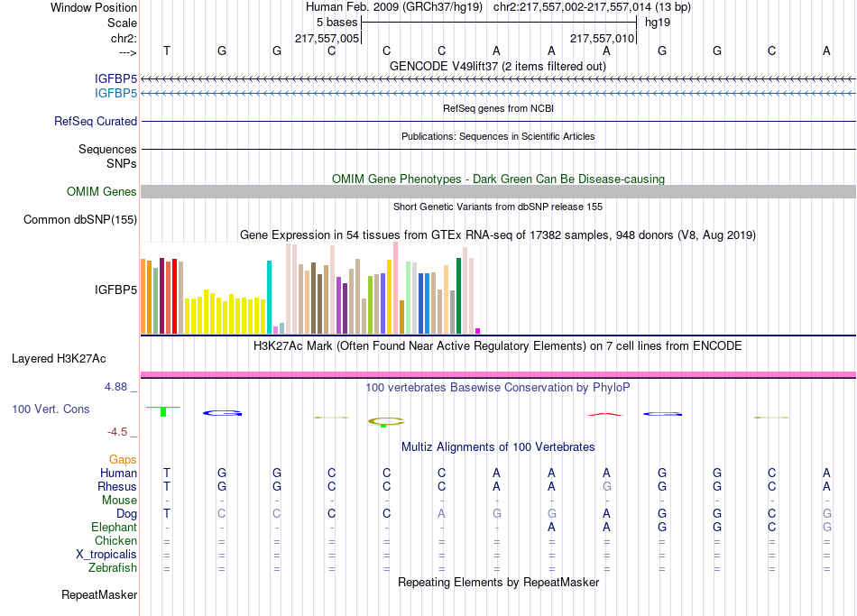Image resolution: width=857 pixels, height=616 pixels.
Task: Click the Sequences track label
Action: pos(107,149)
